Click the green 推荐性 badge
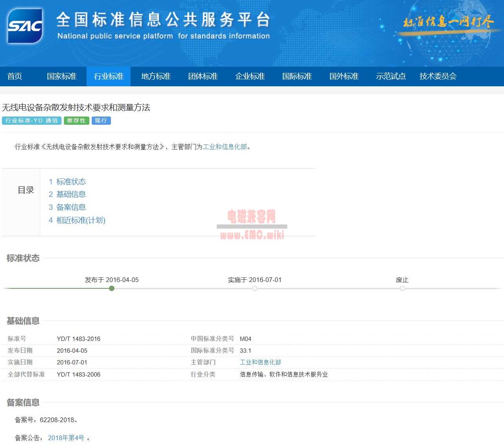The height and width of the screenshot is (448, 504). [x=76, y=120]
